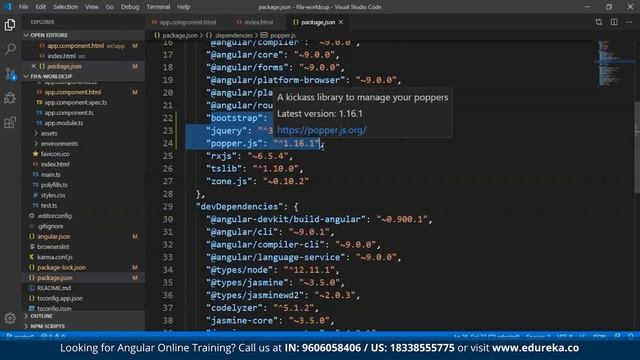This screenshot has width=640, height=360.
Task: Open the View menu
Action: point(91,7)
